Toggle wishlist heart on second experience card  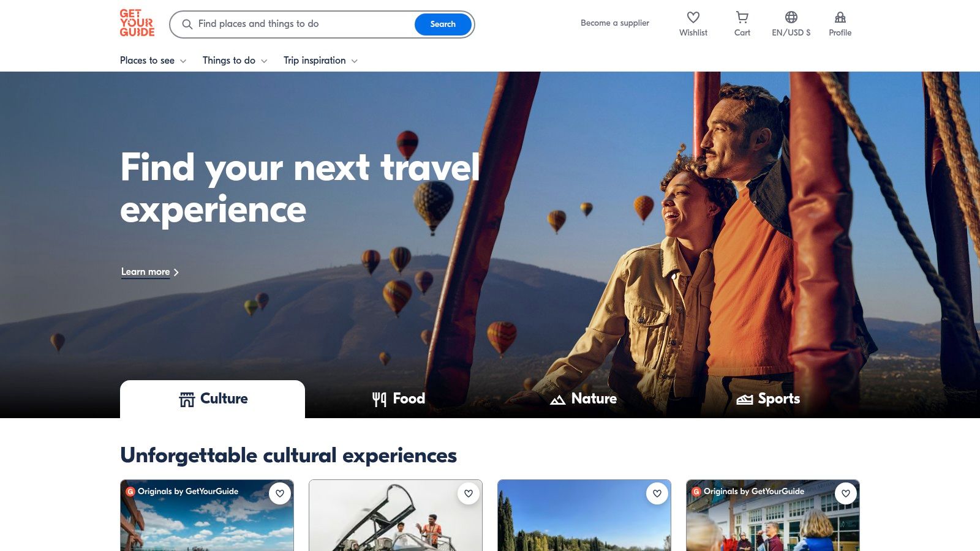469,493
